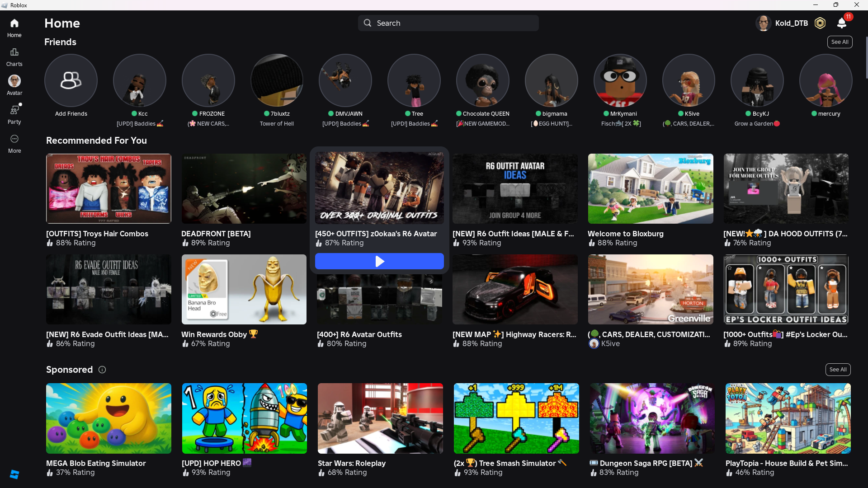See all friends
The image size is (868, 488).
coord(840,42)
